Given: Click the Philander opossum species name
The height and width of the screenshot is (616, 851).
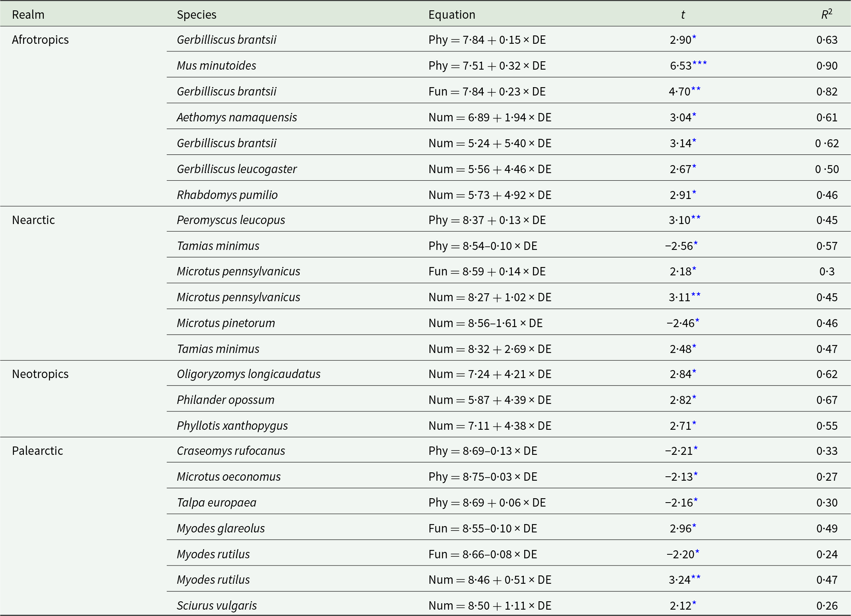Looking at the screenshot, I should coord(226,400).
